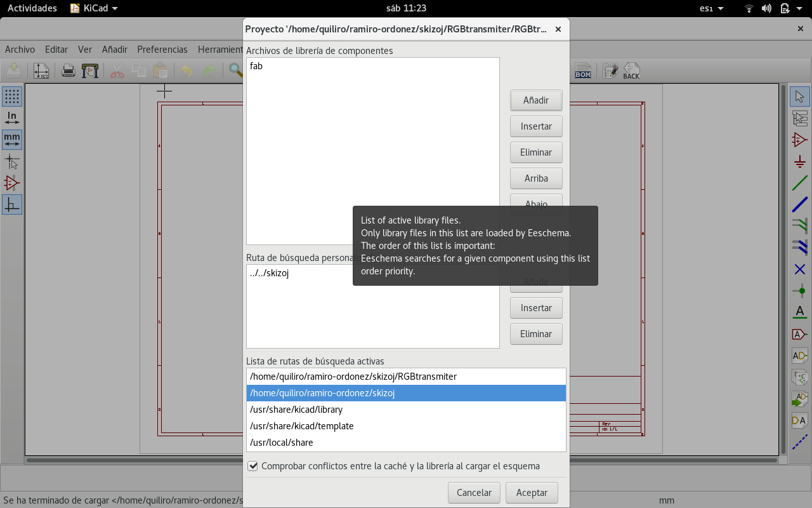Select the no-connect flag tool
The height and width of the screenshot is (508, 812).
pyautogui.click(x=800, y=269)
